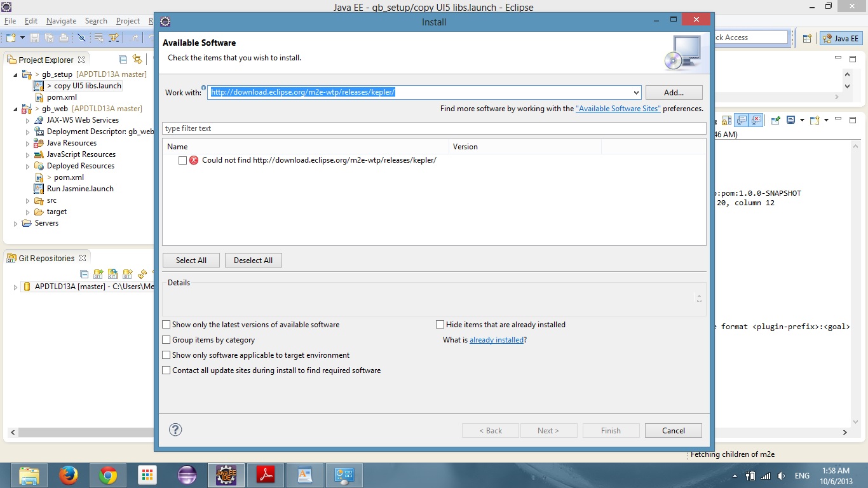Image resolution: width=868 pixels, height=488 pixels.
Task: Open the Edit menu
Action: pos(31,21)
